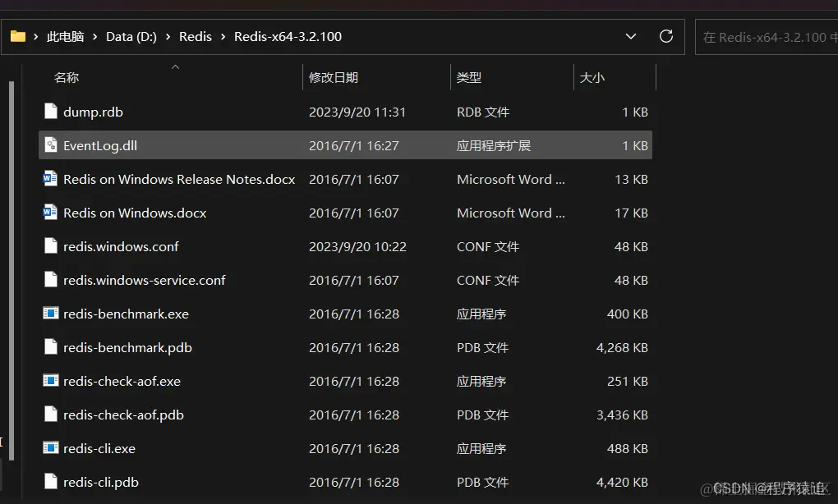
Task: Click the redis-check-aof.pdb file icon
Action: click(51, 415)
